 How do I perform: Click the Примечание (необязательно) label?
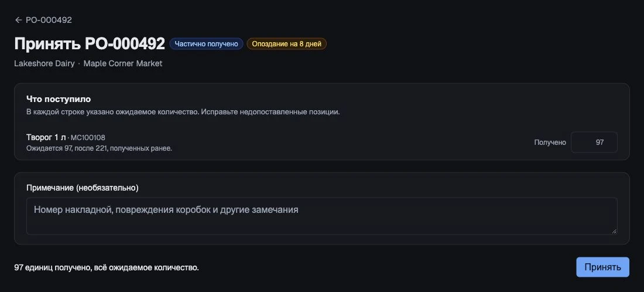(83, 188)
